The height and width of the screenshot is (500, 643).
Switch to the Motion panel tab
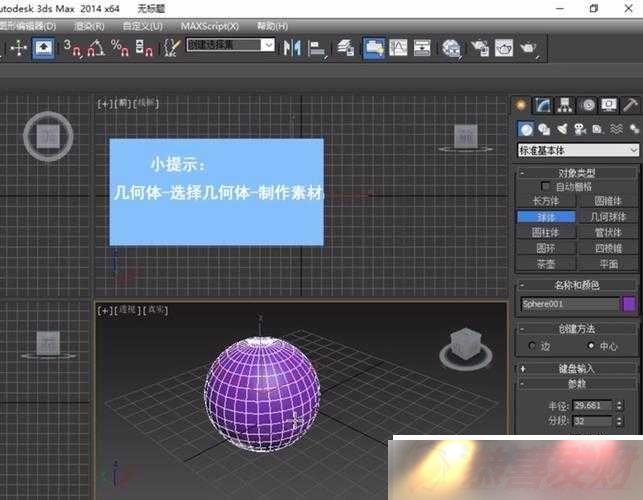point(588,105)
